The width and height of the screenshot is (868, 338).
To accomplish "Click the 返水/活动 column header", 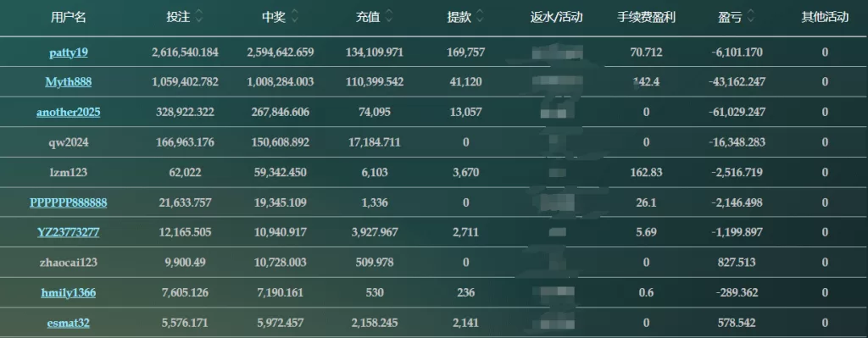I will click(x=556, y=18).
